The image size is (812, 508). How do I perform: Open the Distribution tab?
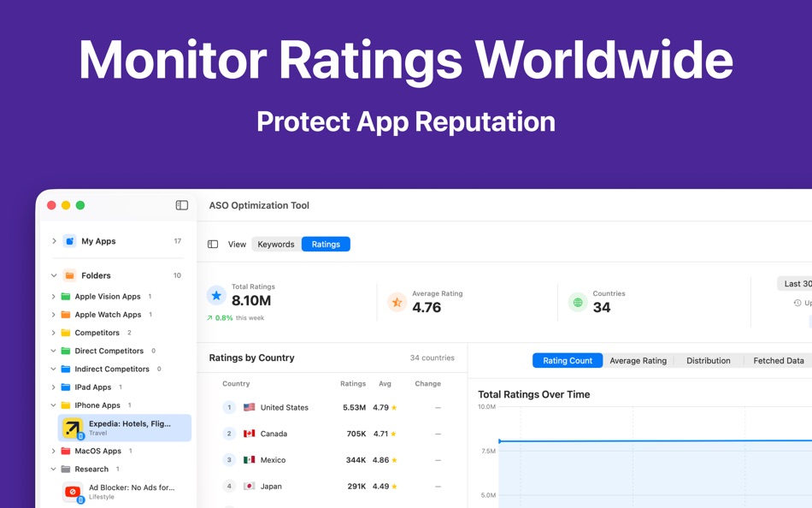click(x=708, y=361)
